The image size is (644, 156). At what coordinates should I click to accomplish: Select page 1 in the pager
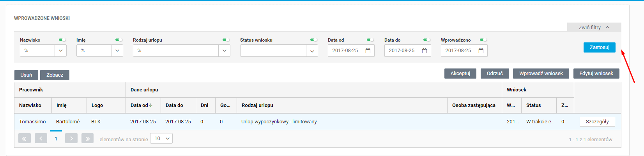[56, 138]
